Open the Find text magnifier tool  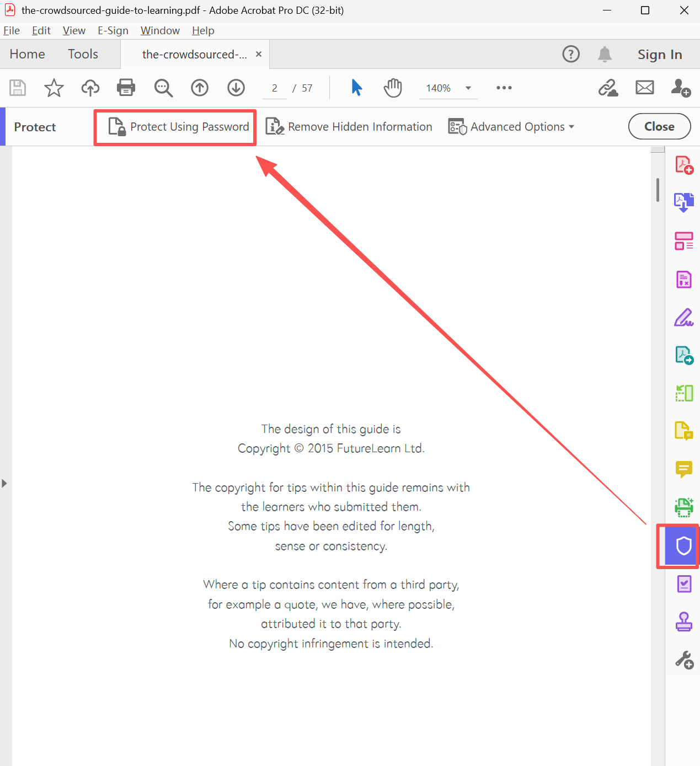tap(163, 88)
